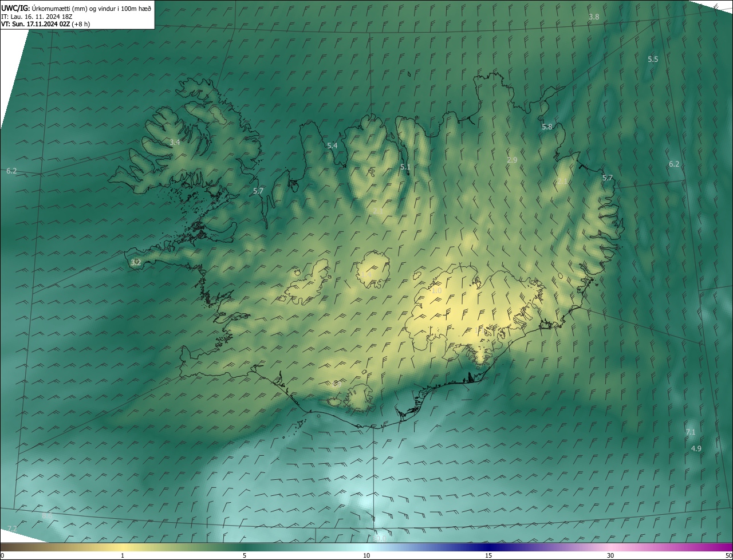Pick the yellow band of the colour scale
Viewport: 733px width, 560px height.
(x=123, y=547)
